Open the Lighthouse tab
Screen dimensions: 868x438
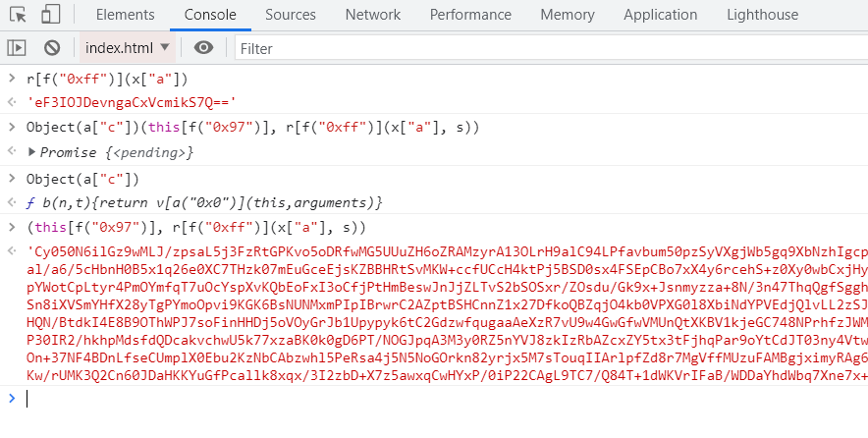762,15
